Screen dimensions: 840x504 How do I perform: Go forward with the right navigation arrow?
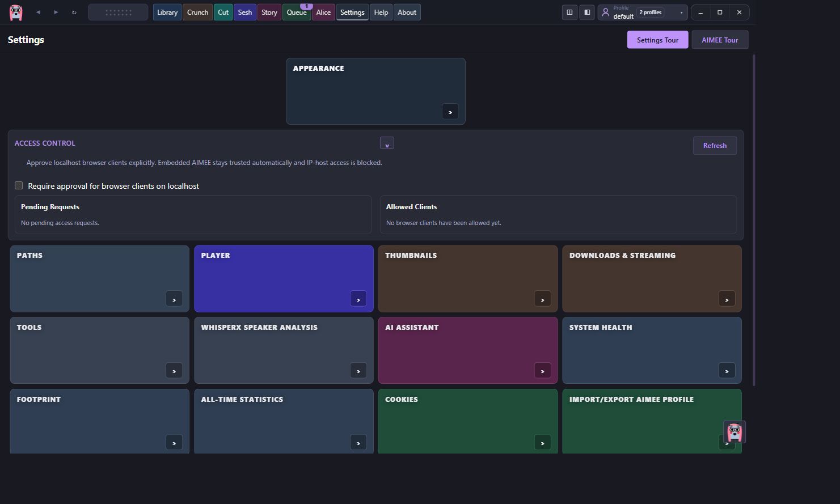[56, 12]
